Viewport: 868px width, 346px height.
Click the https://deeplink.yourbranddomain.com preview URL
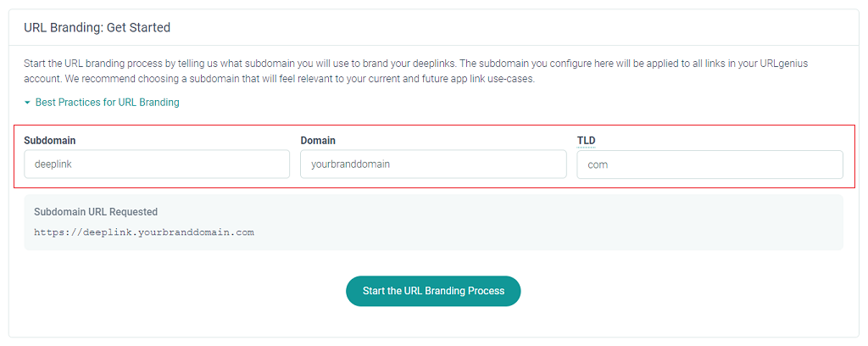point(144,232)
